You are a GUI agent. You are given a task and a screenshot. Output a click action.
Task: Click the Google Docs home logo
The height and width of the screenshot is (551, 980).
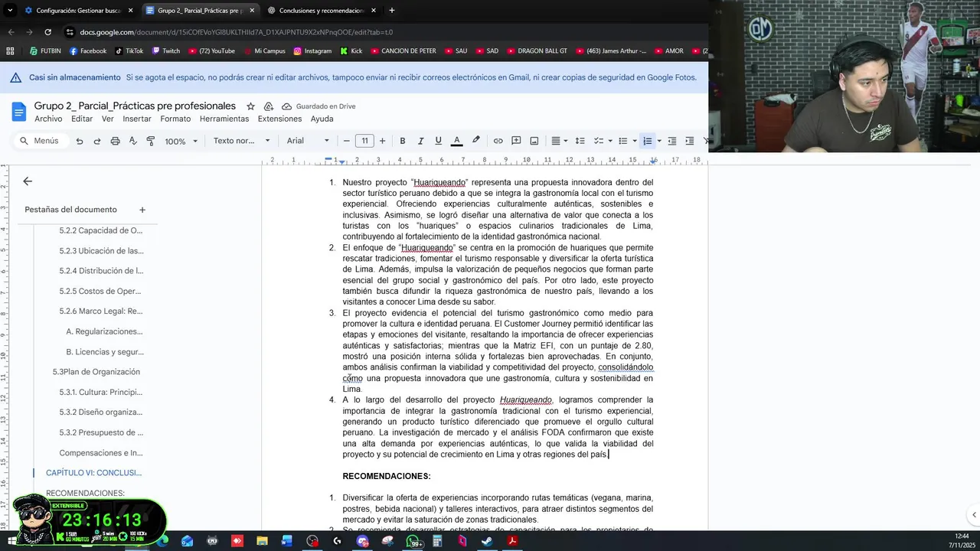click(x=18, y=112)
